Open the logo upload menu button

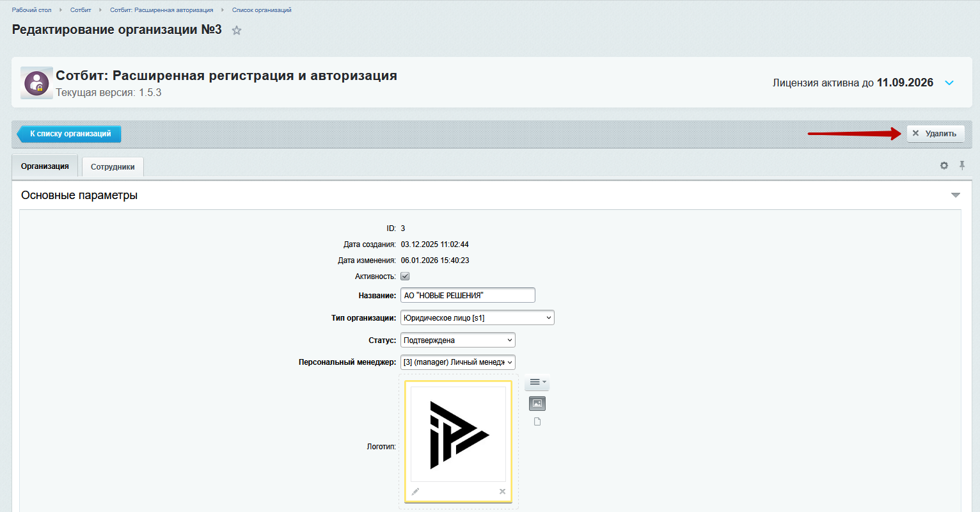(x=537, y=383)
